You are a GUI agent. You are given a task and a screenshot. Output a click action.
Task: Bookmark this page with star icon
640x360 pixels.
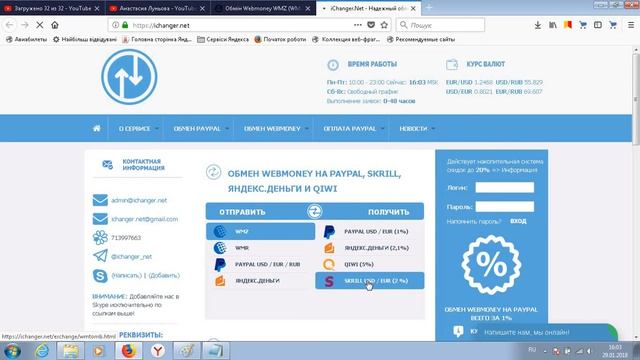point(384,25)
